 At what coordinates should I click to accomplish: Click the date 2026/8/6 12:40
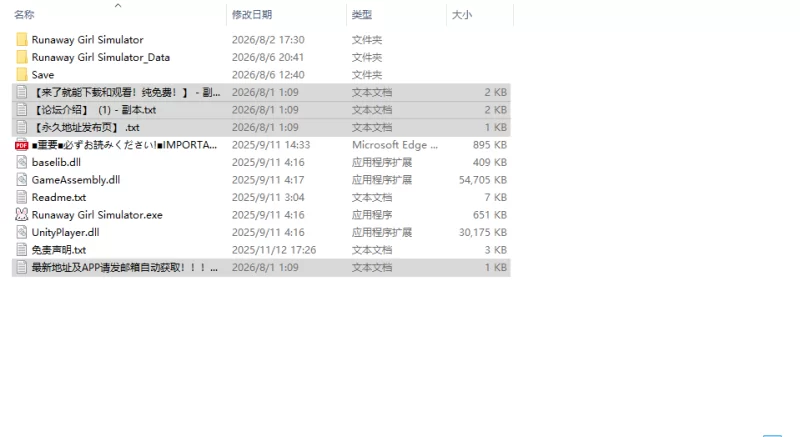point(268,75)
